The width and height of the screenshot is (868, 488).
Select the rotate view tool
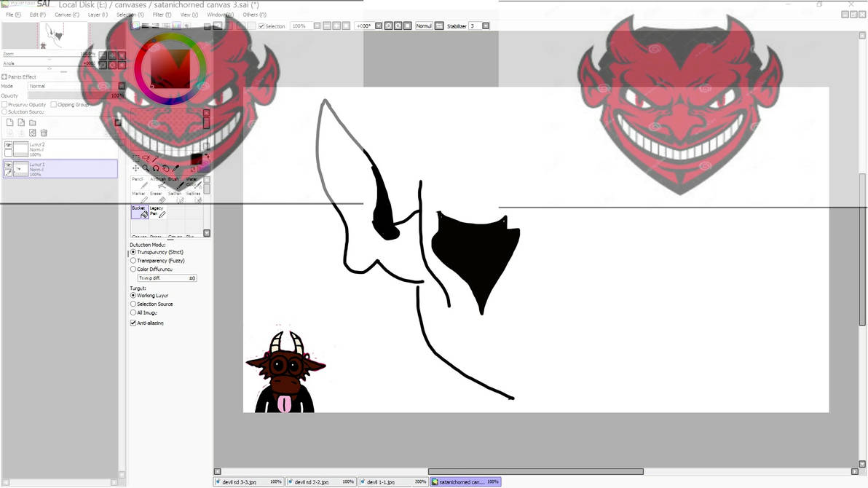pyautogui.click(x=156, y=168)
